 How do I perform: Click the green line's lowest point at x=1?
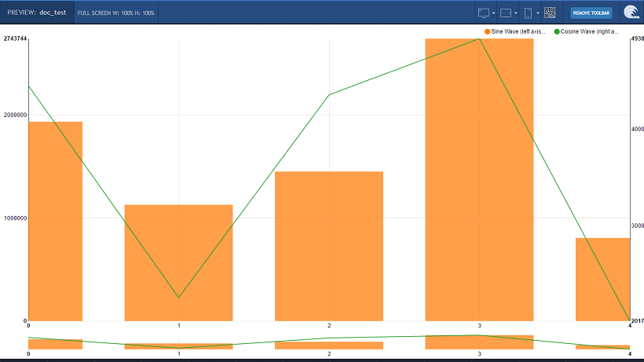178,298
